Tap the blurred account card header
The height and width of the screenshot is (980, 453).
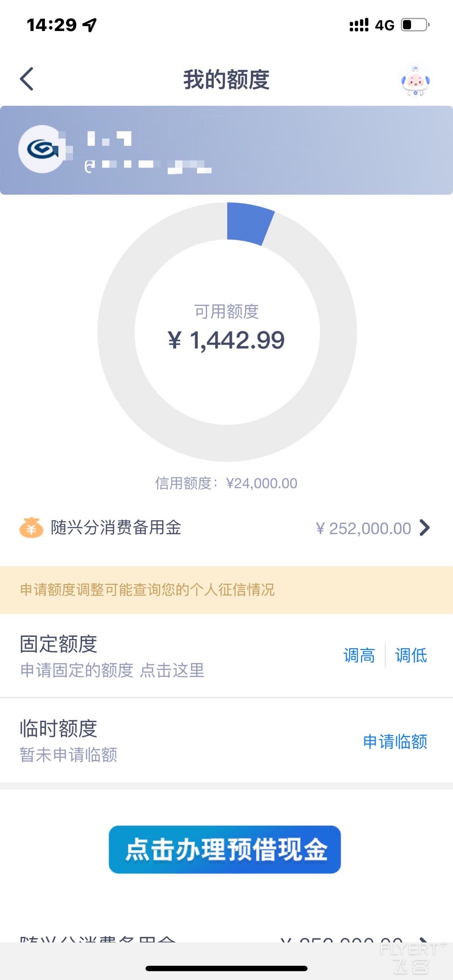[226, 150]
